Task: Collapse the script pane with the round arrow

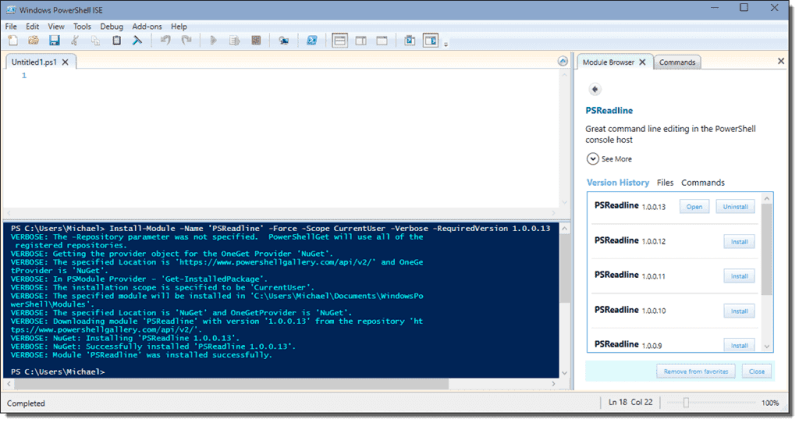Action: pos(563,61)
